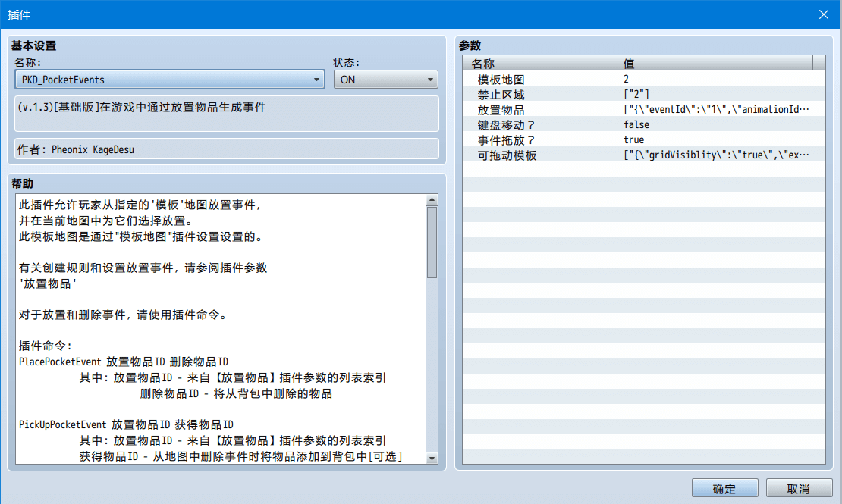Click the 作者 Pheonix KageDesu field
The width and height of the screenshot is (842, 504).
(x=227, y=149)
